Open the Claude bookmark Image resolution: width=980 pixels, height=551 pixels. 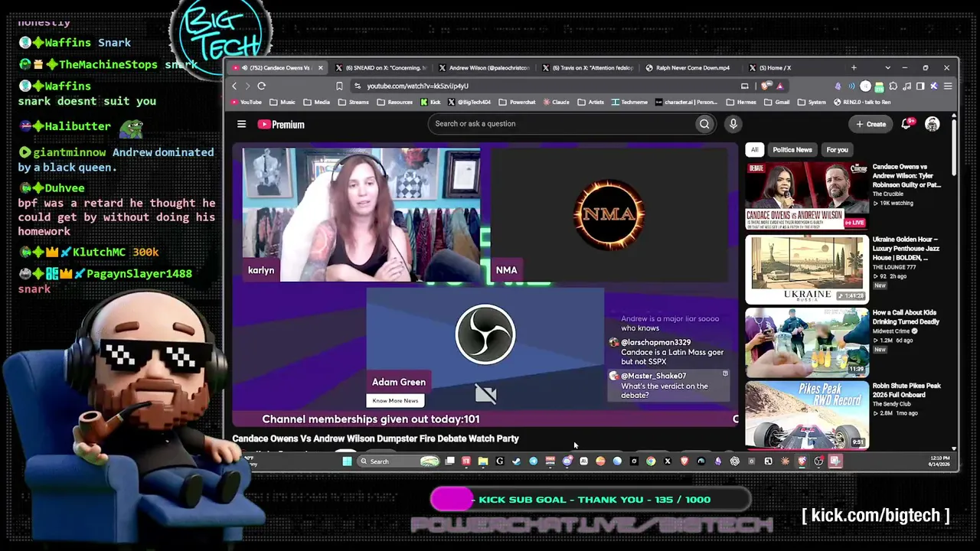pos(557,102)
